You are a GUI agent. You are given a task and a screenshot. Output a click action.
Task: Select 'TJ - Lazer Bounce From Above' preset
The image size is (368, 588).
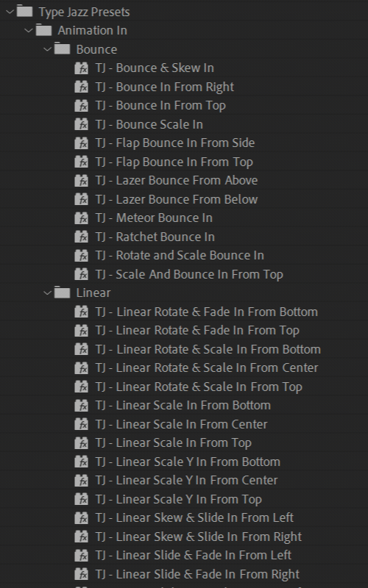point(177,180)
